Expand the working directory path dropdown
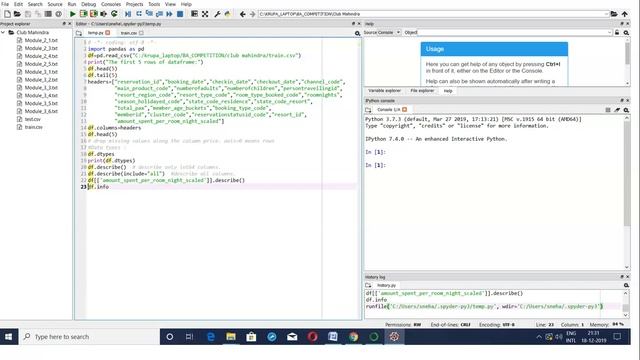640x360 pixels. coord(606,14)
